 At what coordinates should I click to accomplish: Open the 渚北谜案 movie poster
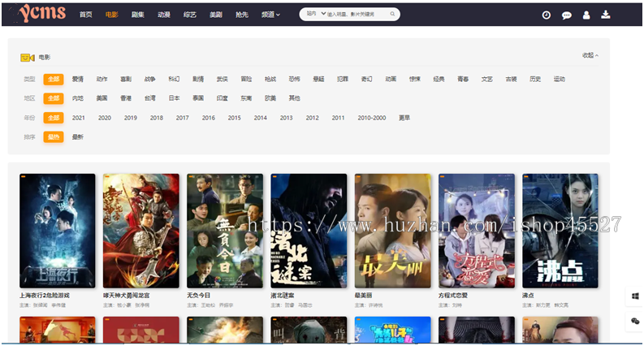tap(309, 231)
